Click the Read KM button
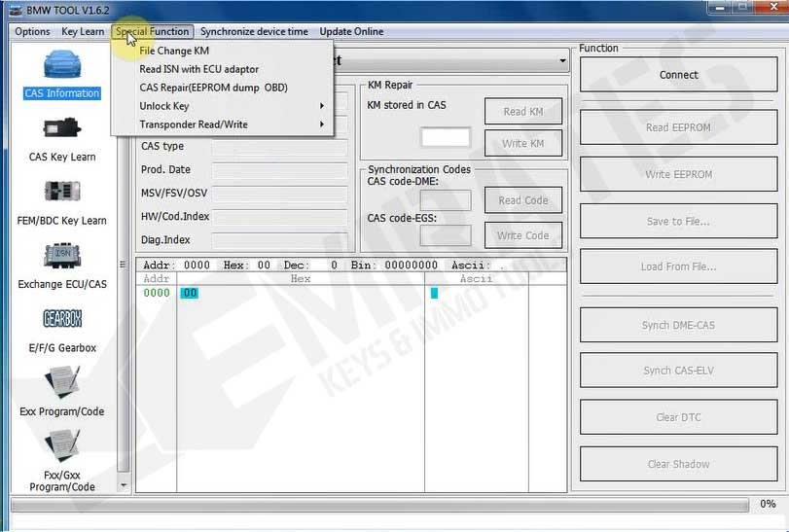Viewport: 789px width, 532px height. click(523, 112)
